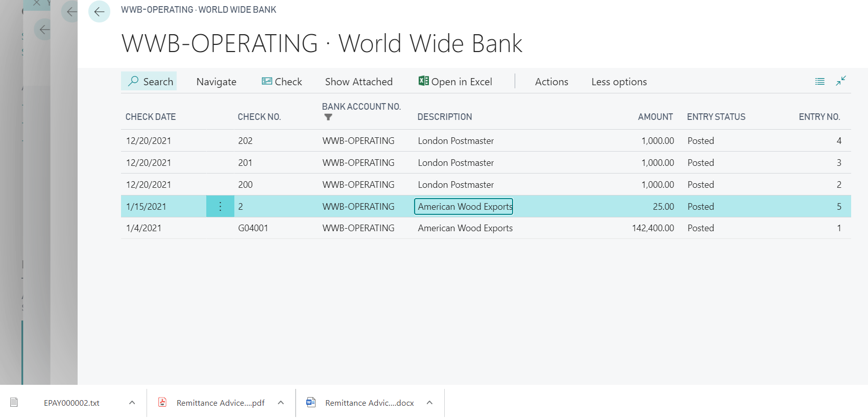Viewport: 868px width, 418px height.
Task: Click the PDF icon of Remittance Advice
Action: point(162,402)
